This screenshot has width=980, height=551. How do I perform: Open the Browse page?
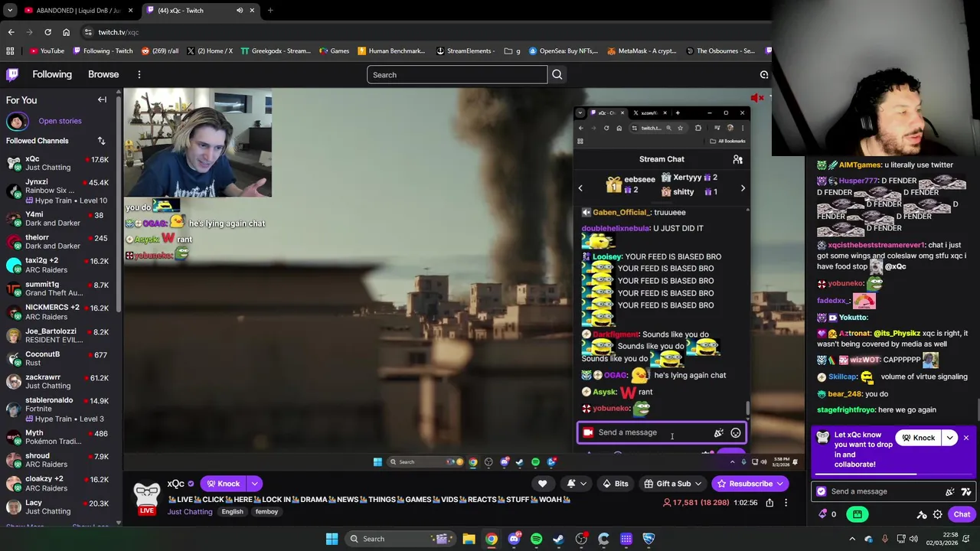[x=103, y=74]
